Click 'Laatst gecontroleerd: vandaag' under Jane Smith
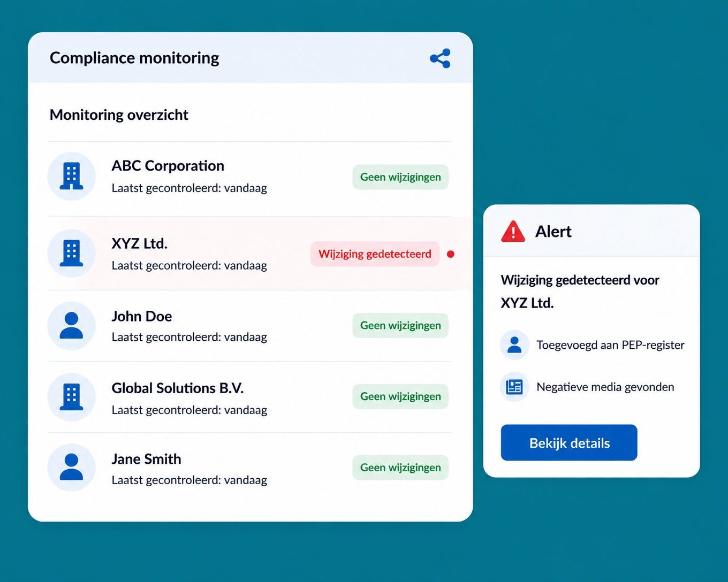The width and height of the screenshot is (728, 582). click(189, 480)
